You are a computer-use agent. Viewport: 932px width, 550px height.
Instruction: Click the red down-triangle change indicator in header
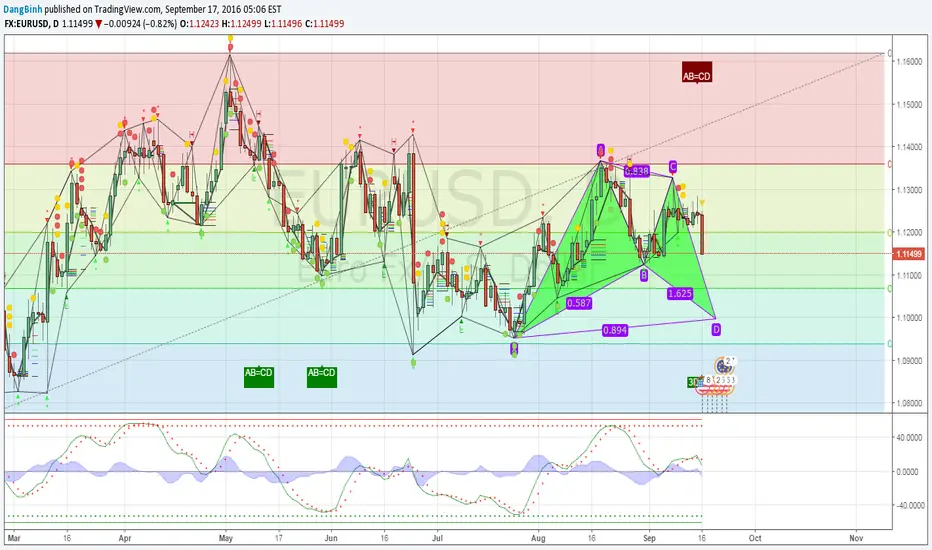[99, 24]
